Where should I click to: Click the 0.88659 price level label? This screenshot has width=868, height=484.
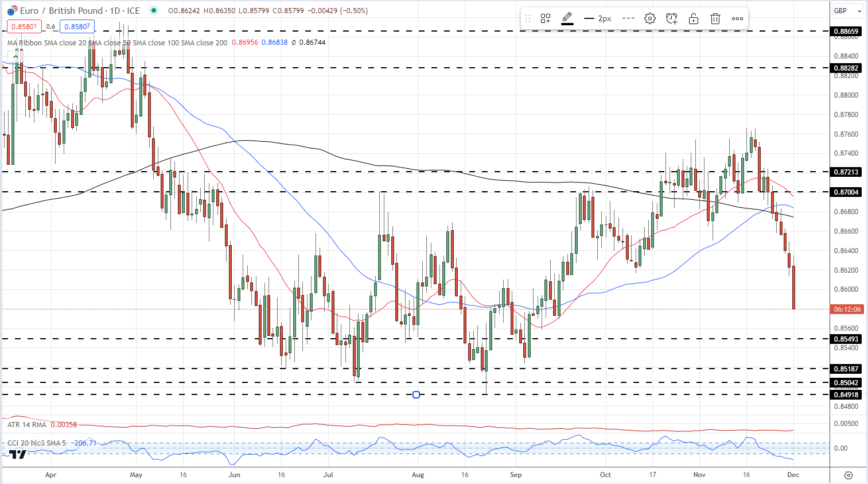846,32
